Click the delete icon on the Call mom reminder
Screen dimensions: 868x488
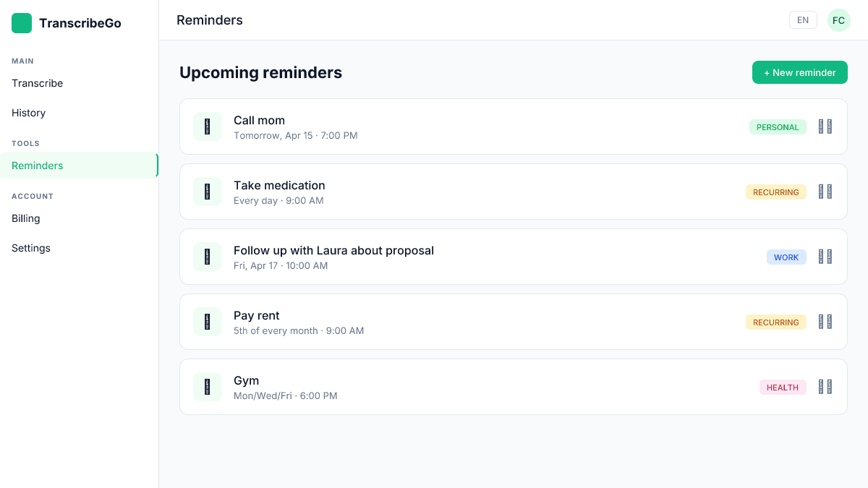tap(829, 127)
